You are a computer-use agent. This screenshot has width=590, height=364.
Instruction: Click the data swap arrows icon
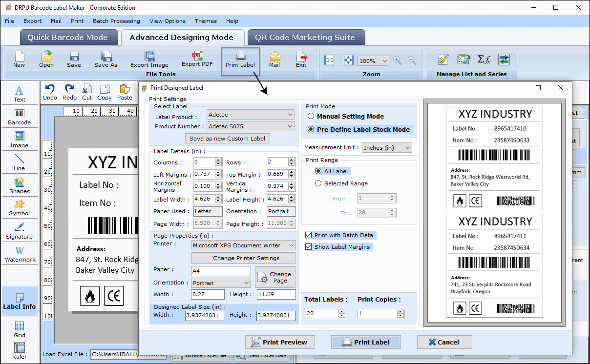pos(505,60)
